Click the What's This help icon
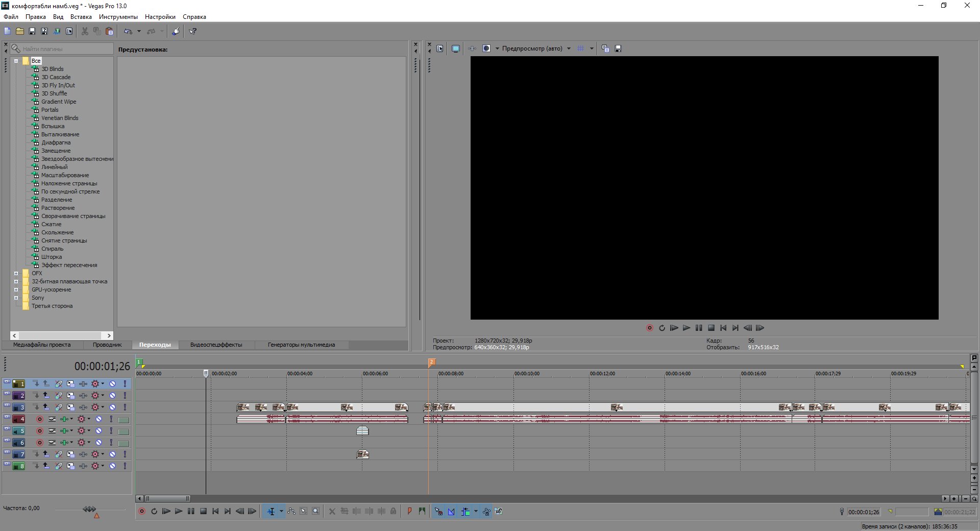The height and width of the screenshot is (531, 980). pyautogui.click(x=193, y=31)
